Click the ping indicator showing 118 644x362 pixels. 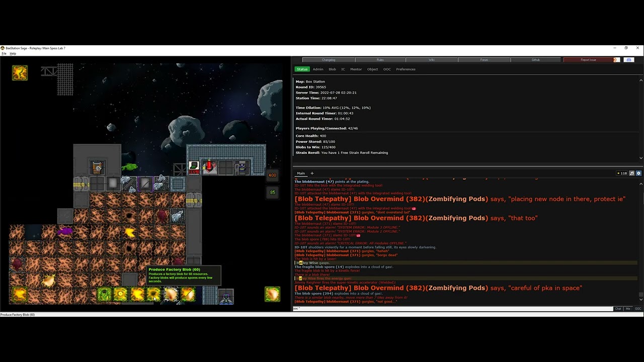point(622,173)
